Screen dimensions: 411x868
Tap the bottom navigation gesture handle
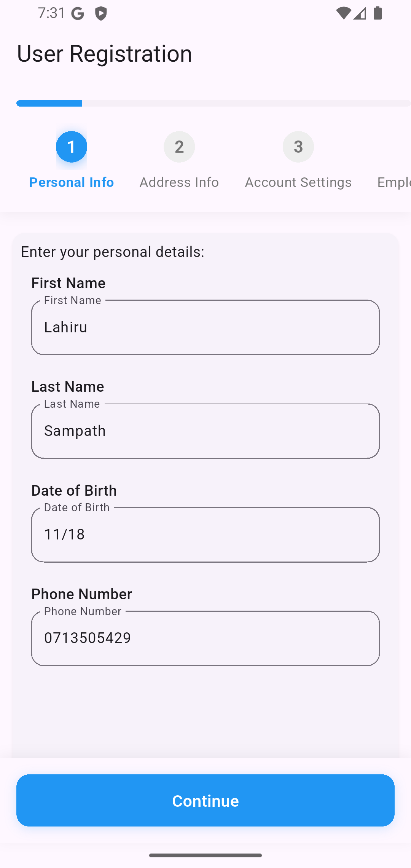(x=205, y=855)
